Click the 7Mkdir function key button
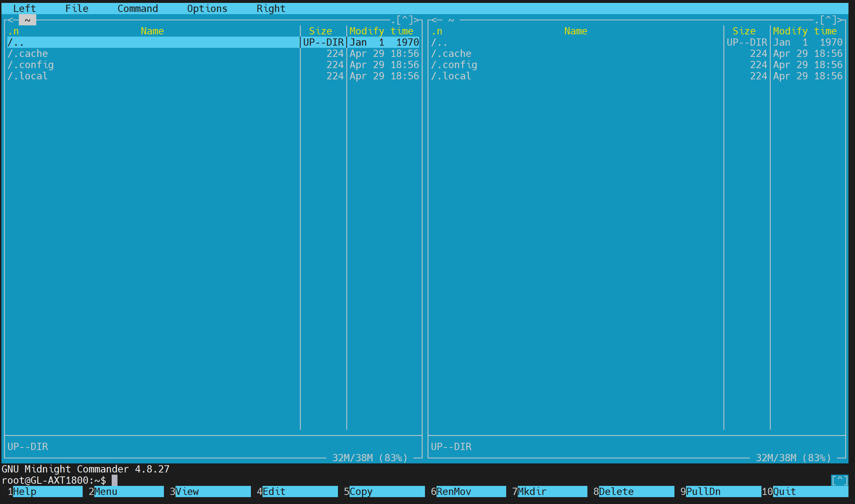 pos(549,492)
